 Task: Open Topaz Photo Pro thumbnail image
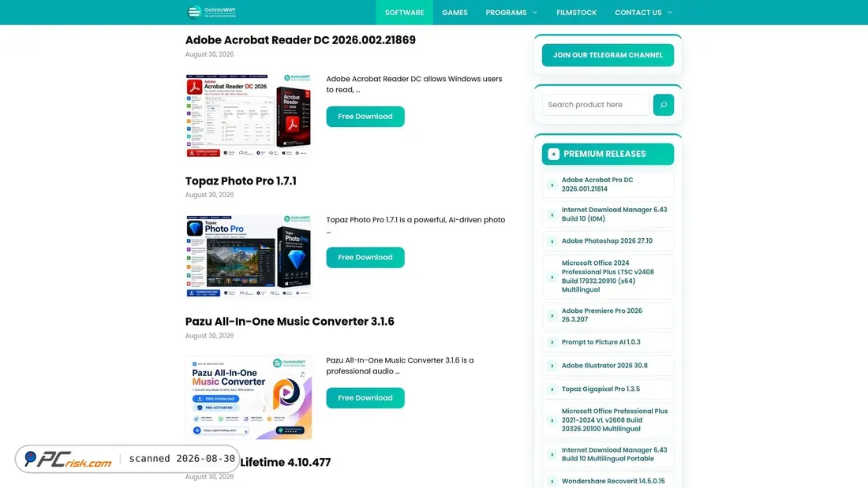(x=249, y=256)
